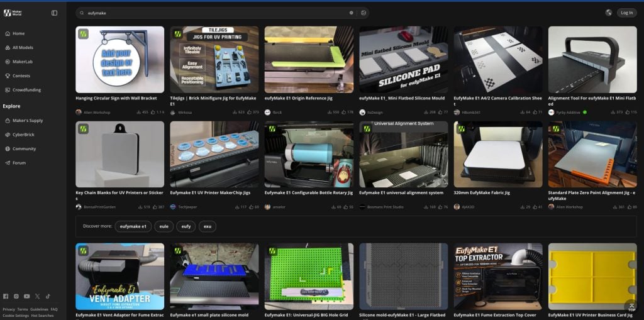
Task: Click download icon on TileJigs card
Action: [235, 112]
